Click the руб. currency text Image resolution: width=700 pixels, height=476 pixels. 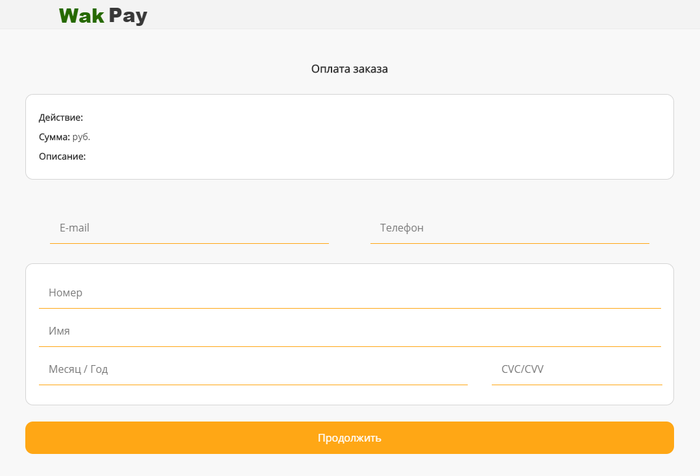coord(82,137)
